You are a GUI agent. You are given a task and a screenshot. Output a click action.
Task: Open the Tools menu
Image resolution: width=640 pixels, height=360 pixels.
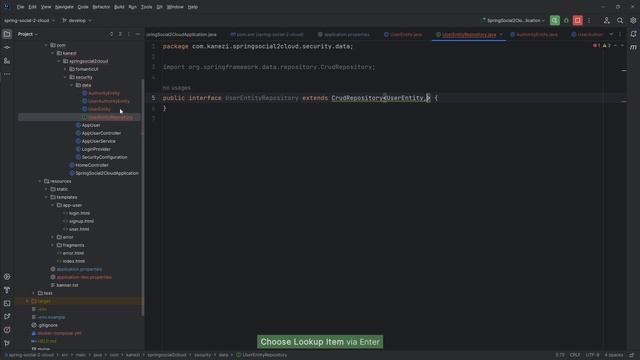pos(147,7)
